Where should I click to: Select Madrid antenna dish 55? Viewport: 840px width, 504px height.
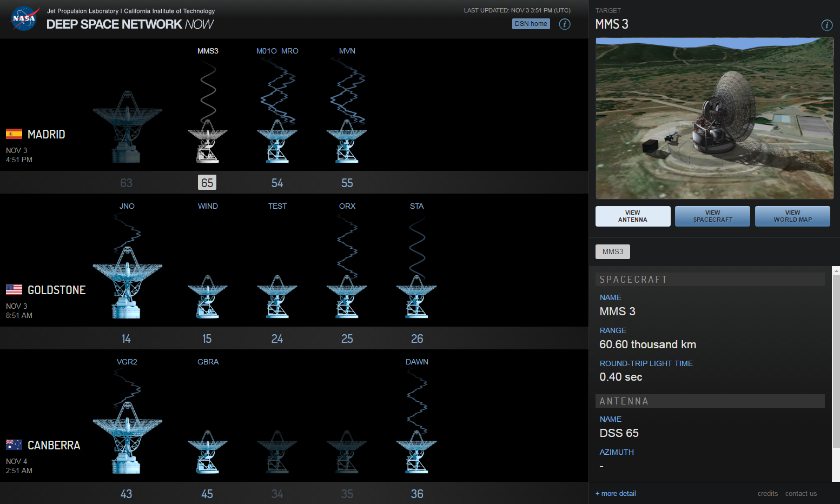coord(347,142)
